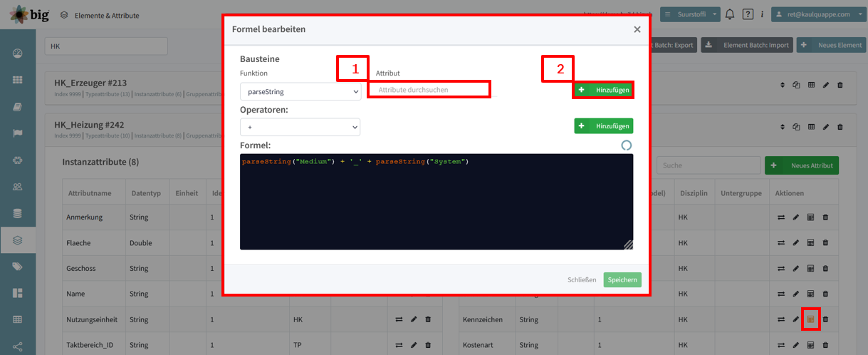
Task: Open the Funktion dropdown showing parseString
Action: point(300,91)
